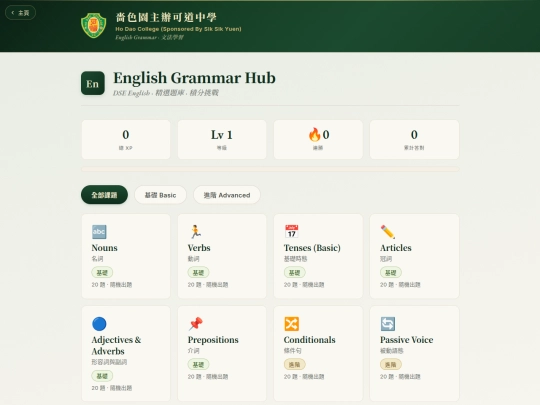
Task: Click the running person Verbs icon
Action: coord(195,232)
